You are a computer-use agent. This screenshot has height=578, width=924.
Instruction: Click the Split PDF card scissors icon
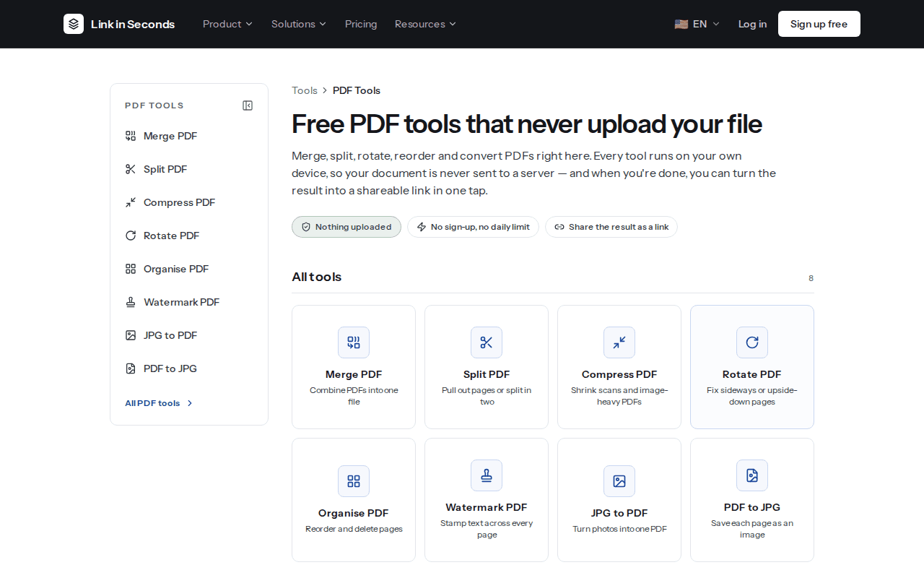[x=487, y=342]
